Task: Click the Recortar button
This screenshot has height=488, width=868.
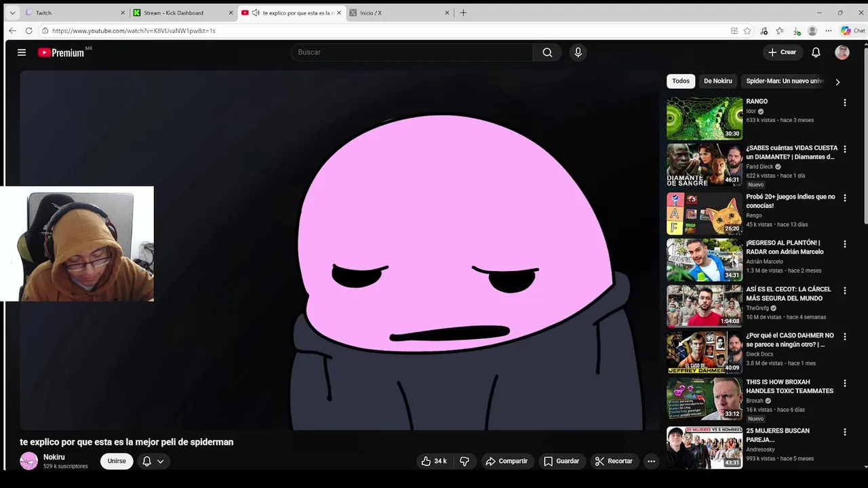Action: [x=614, y=461]
